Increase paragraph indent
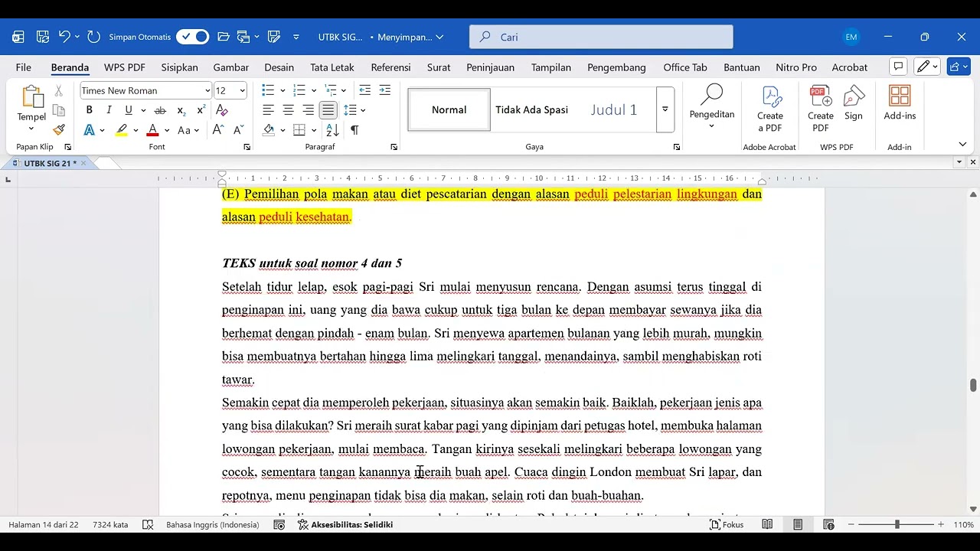The image size is (980, 551). (384, 90)
